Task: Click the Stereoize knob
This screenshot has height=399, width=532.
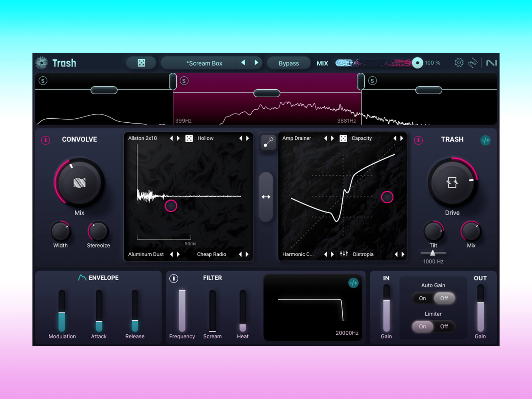Action: click(x=98, y=231)
